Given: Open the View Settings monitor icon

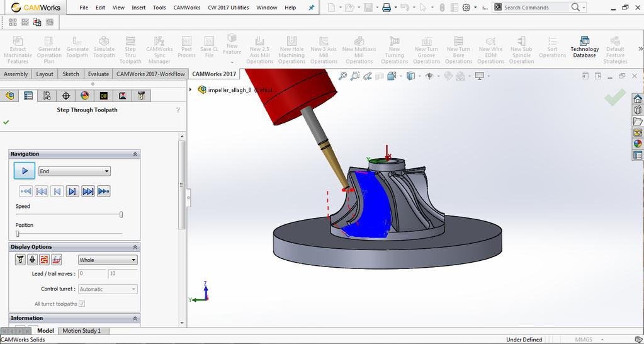Looking at the screenshot, I should 479,76.
